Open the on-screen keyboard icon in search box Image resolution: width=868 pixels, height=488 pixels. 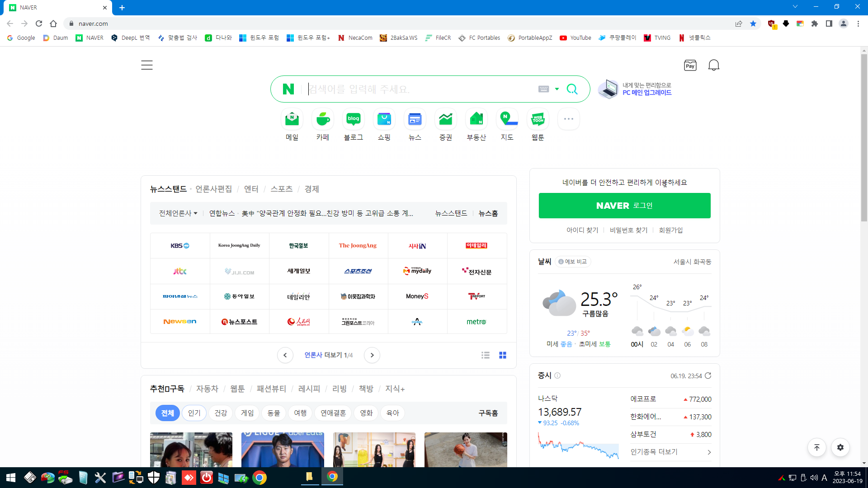(x=544, y=89)
